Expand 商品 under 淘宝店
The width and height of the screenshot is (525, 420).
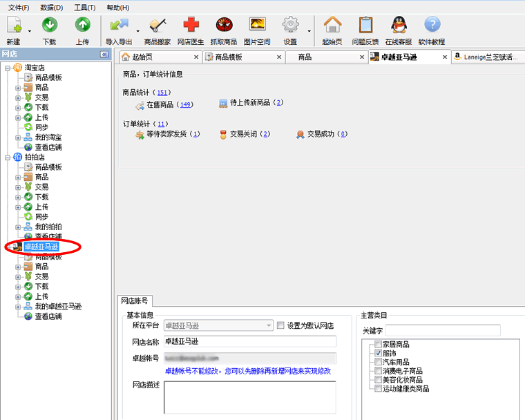click(18, 88)
